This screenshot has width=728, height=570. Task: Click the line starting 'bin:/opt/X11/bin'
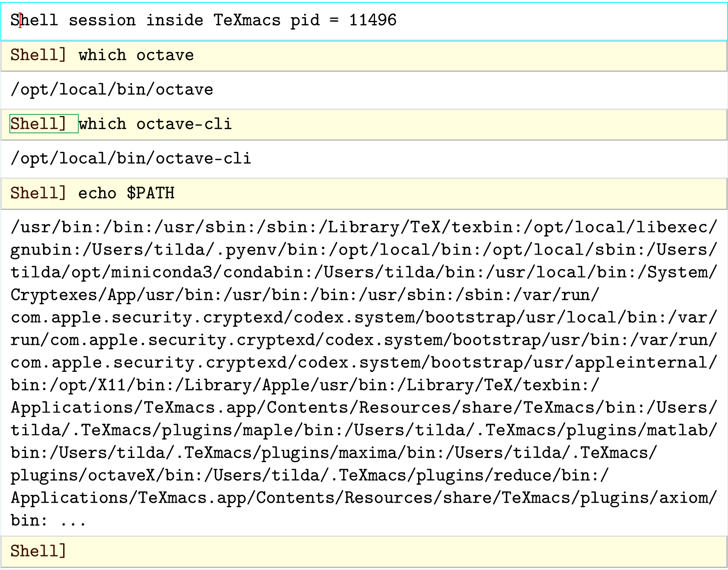tap(305, 385)
